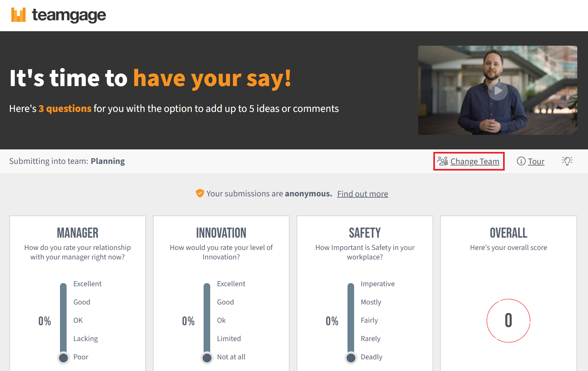Click the overall score circle showing 0
Viewport: 588px width, 371px height.
pos(508,321)
